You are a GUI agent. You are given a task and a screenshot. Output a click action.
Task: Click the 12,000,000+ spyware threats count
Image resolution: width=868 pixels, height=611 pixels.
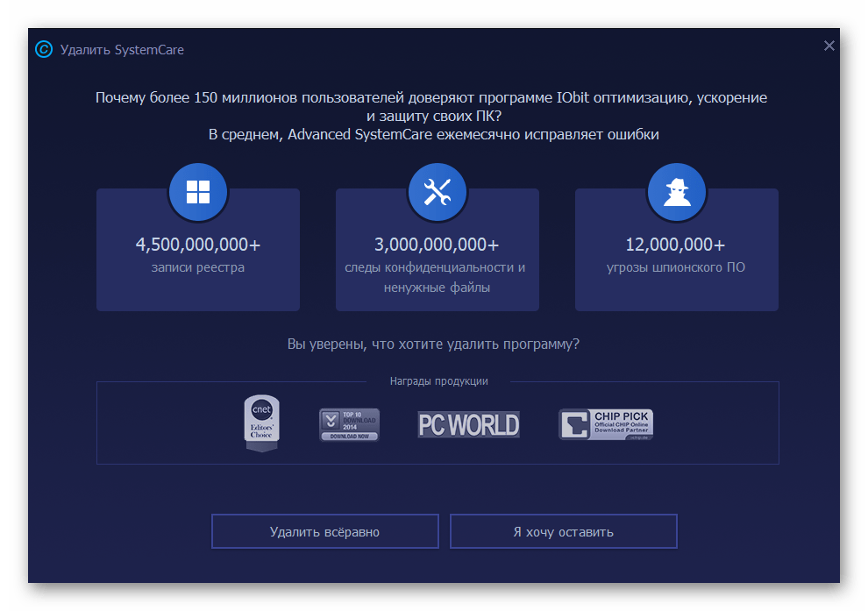click(x=675, y=244)
